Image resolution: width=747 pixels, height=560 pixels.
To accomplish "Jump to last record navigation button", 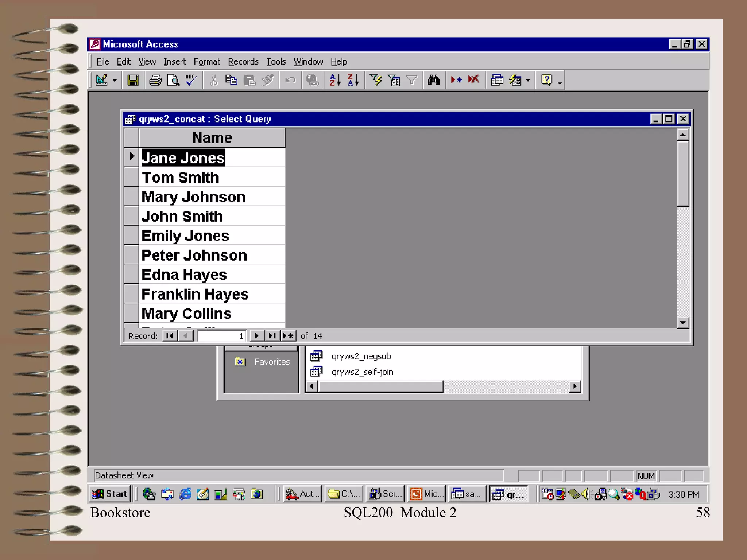I will tap(272, 335).
